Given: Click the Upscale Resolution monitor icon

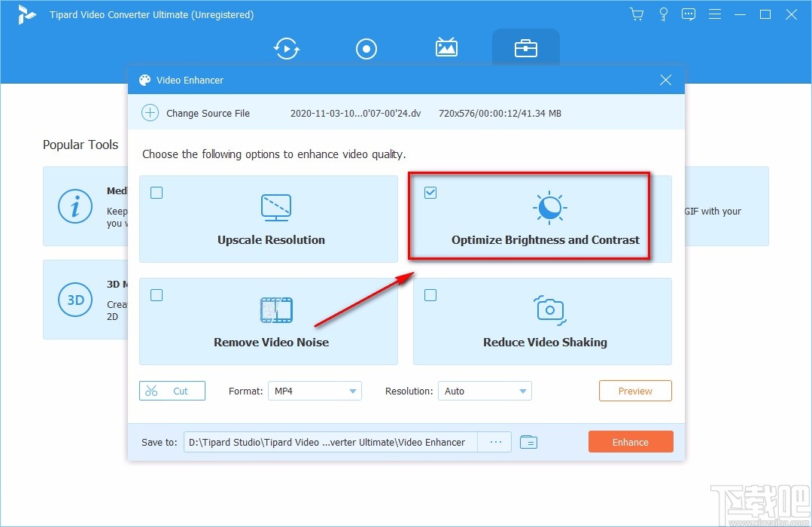Looking at the screenshot, I should (x=276, y=208).
